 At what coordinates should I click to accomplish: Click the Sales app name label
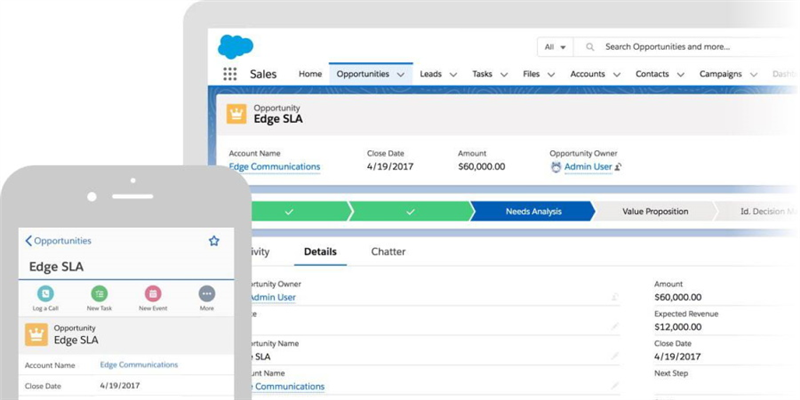263,74
